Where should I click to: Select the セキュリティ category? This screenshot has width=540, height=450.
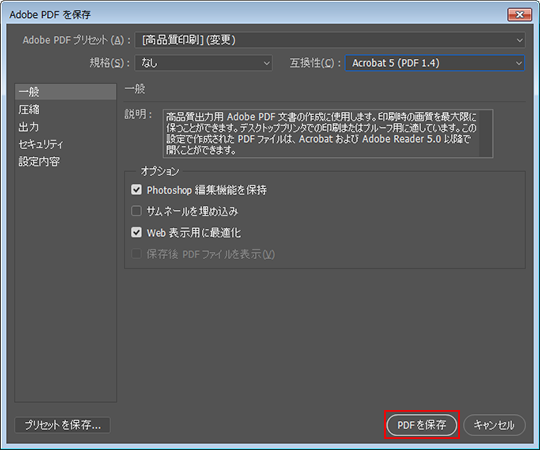65,144
